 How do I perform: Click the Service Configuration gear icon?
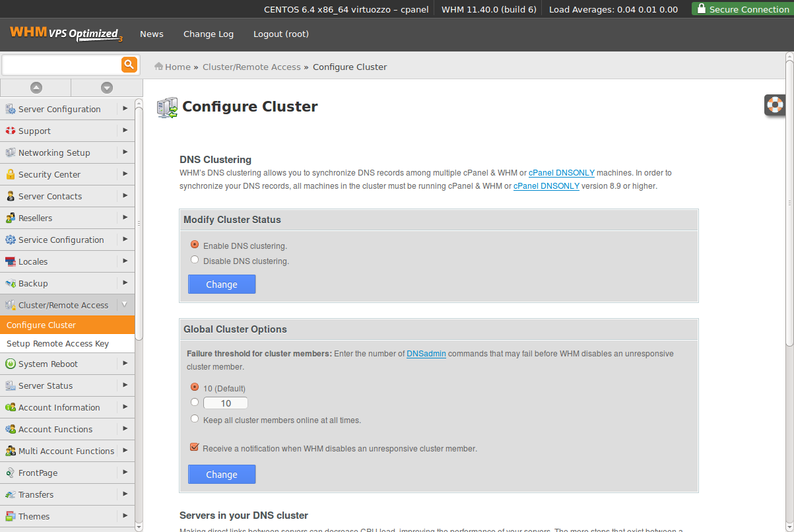pyautogui.click(x=10, y=240)
